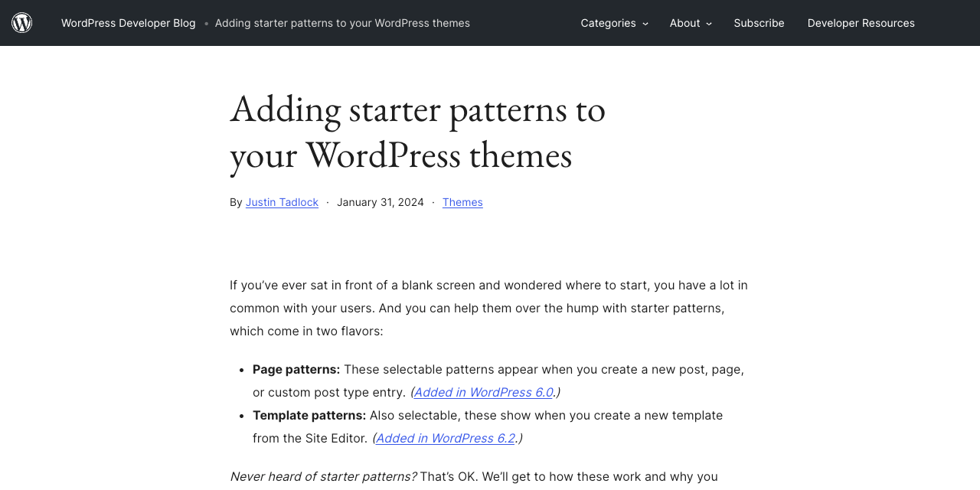
Task: Follow the 'Added in WordPress 6.0' link
Action: 483,392
